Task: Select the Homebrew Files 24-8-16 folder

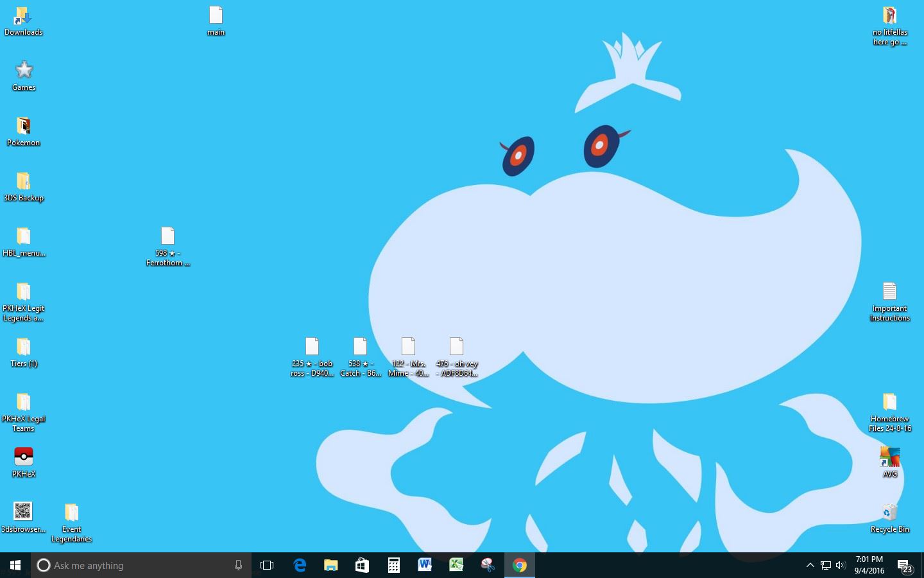Action: point(890,412)
